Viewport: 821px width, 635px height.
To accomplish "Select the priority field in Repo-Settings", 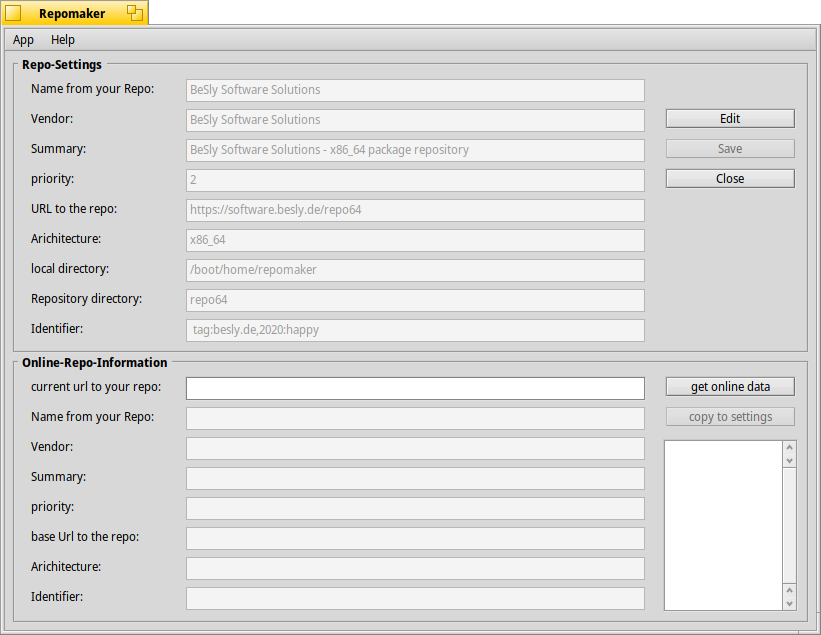I will click(415, 180).
